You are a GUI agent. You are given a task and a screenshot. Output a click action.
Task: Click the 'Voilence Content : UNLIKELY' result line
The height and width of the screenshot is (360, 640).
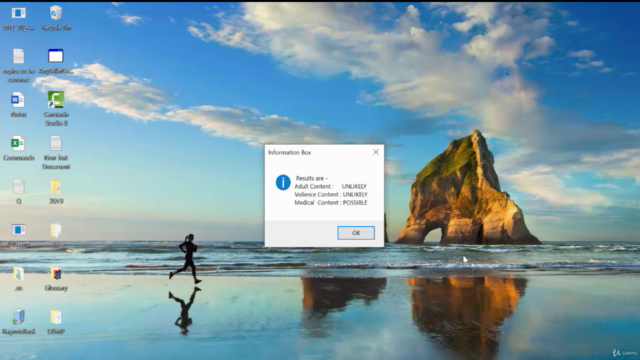point(331,194)
